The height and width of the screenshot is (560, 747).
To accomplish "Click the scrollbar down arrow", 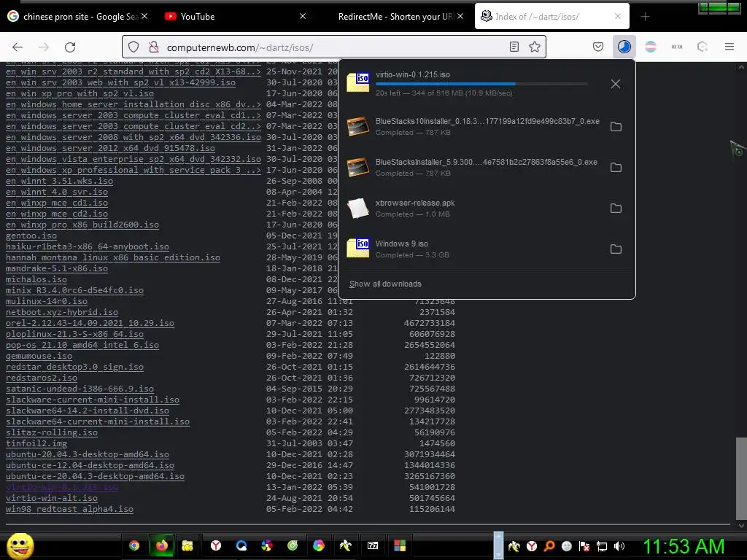I will coord(741,526).
